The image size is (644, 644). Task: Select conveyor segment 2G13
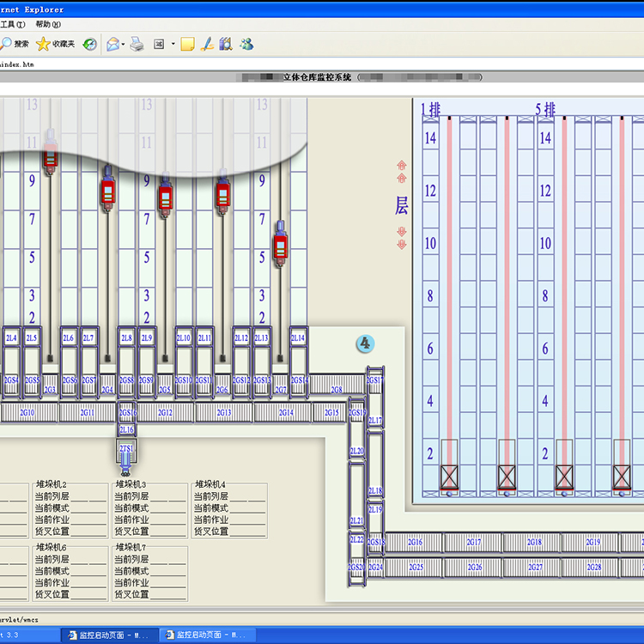(224, 413)
